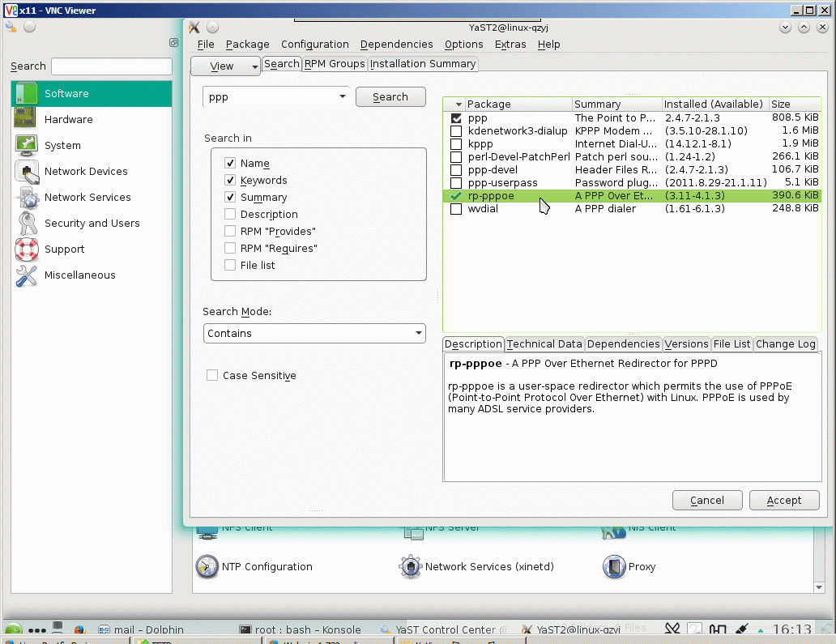Viewport: 836px width, 644px height.
Task: Open the Search Mode Contains dropdown
Action: [314, 333]
